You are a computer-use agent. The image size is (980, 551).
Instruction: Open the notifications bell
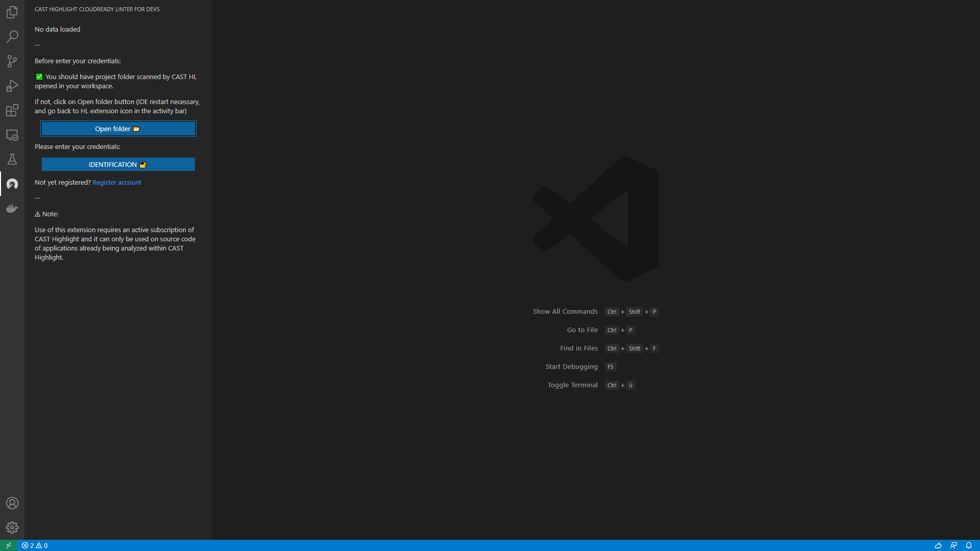click(969, 545)
